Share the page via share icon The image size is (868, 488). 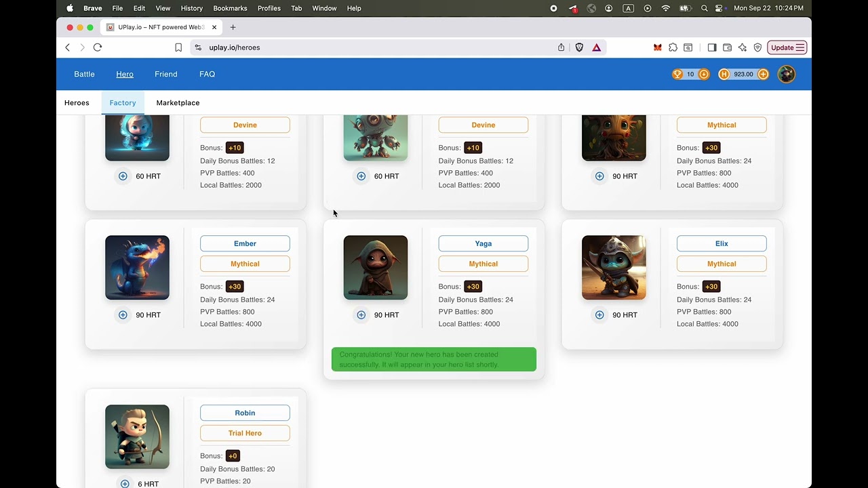(561, 47)
